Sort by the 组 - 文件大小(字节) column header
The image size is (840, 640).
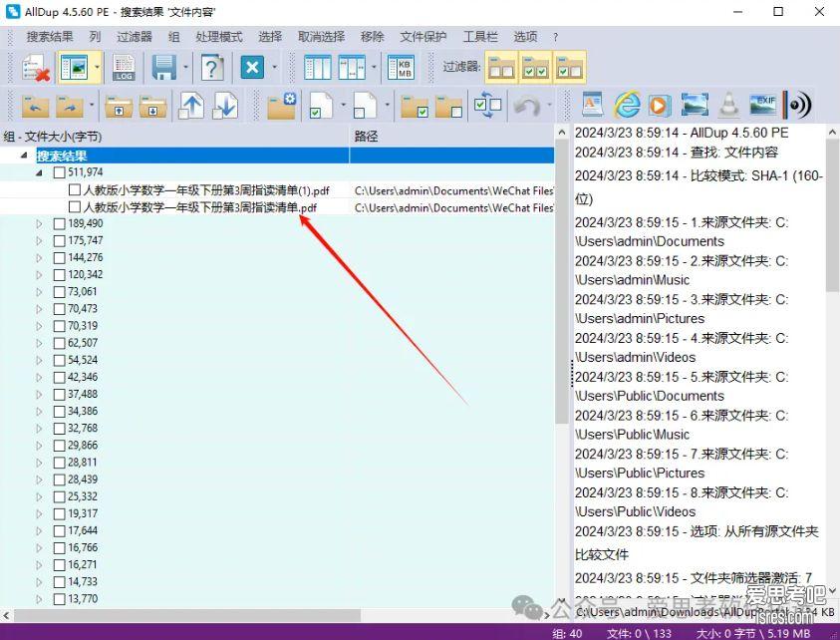(174, 137)
